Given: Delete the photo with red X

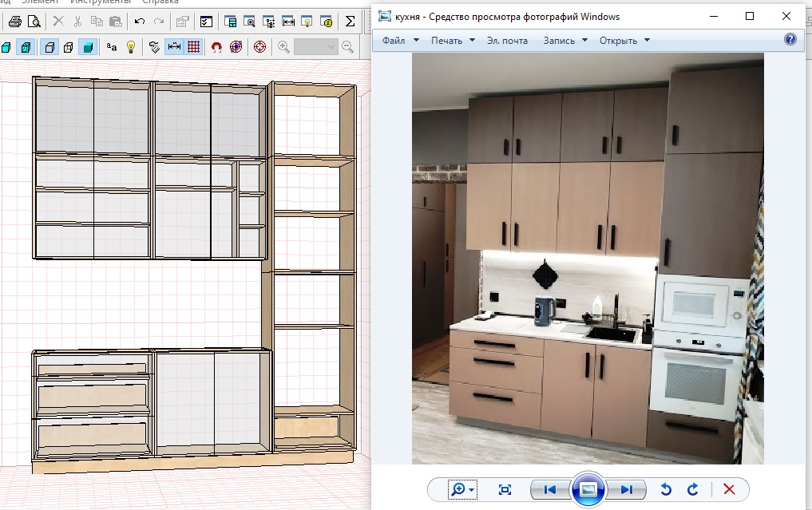Looking at the screenshot, I should point(729,489).
